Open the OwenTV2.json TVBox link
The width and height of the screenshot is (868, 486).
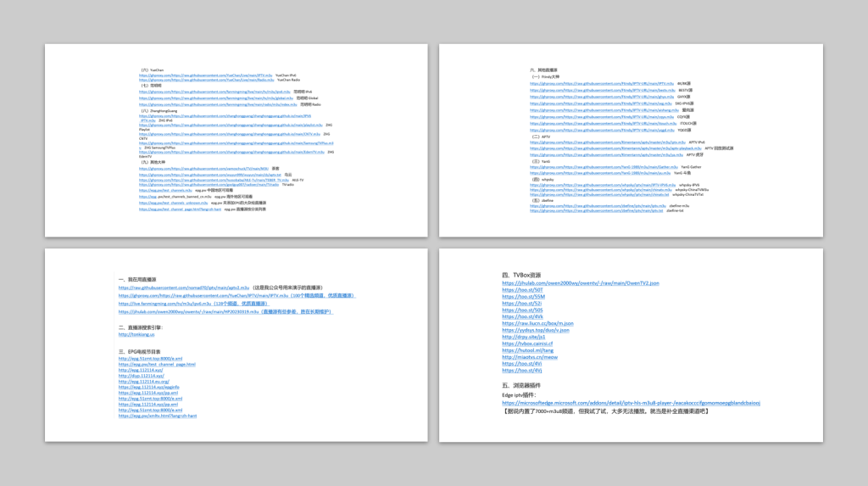(x=581, y=283)
